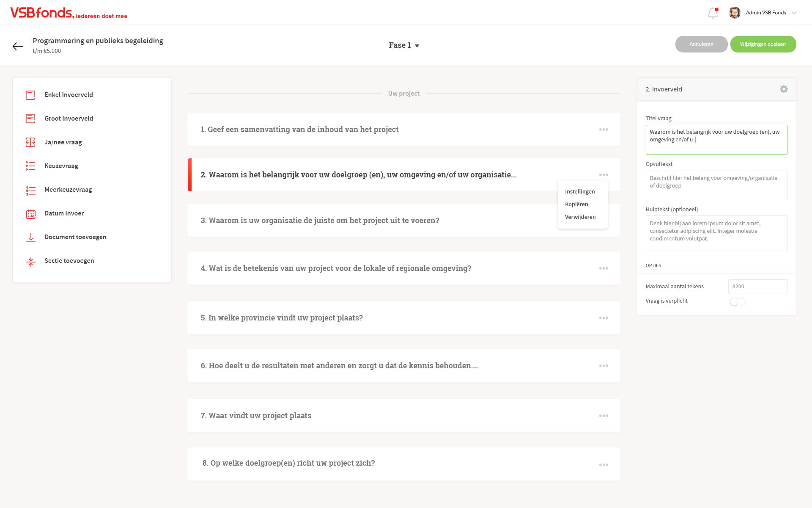The width and height of the screenshot is (812, 508).
Task: Click the Maximaal aantal tekens field
Action: click(757, 287)
